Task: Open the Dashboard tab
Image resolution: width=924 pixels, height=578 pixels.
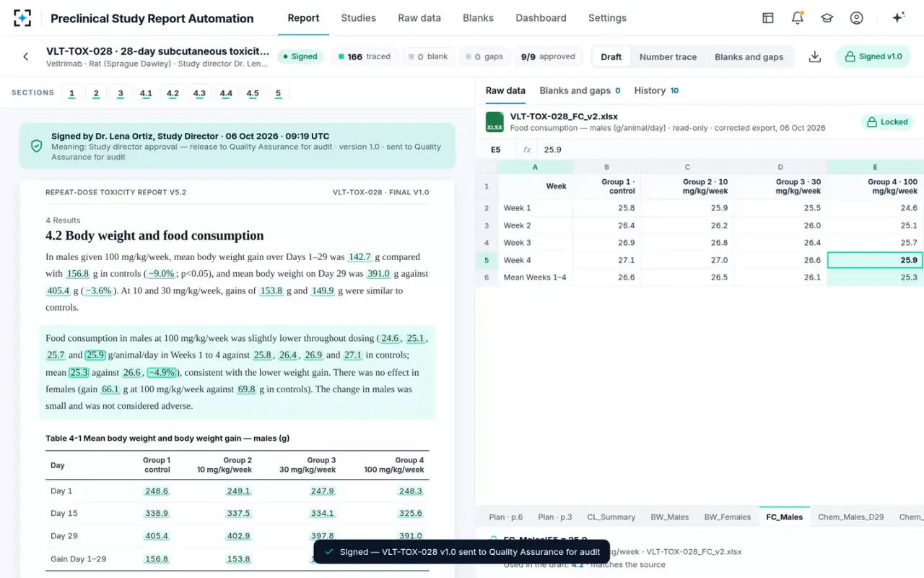Action: (x=541, y=18)
